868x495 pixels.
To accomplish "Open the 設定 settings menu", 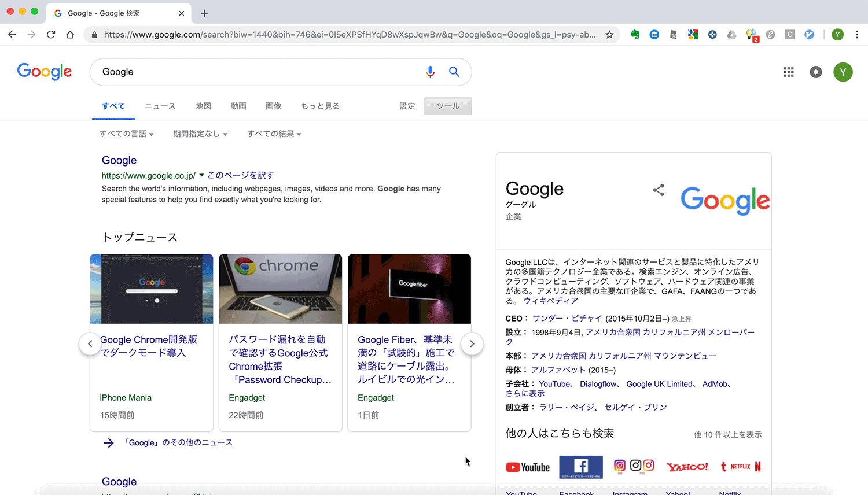I will pyautogui.click(x=407, y=106).
